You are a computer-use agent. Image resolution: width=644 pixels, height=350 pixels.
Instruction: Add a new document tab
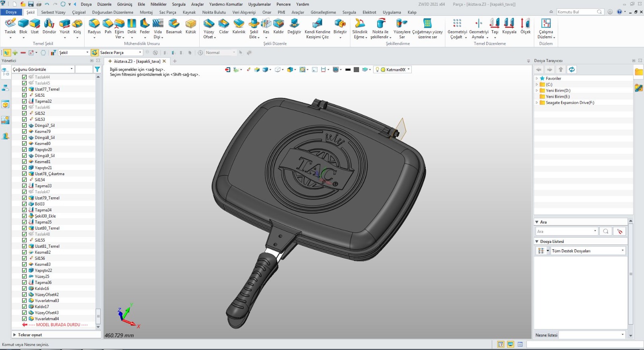click(175, 61)
